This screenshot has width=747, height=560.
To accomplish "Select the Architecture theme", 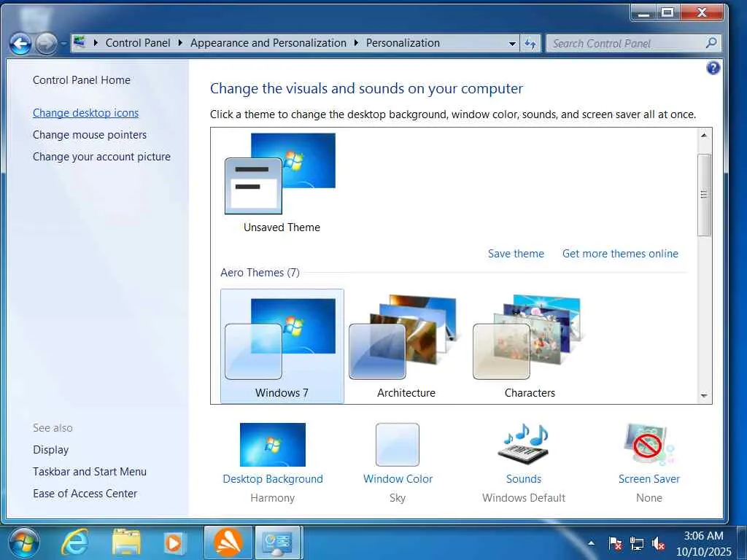I will (406, 346).
